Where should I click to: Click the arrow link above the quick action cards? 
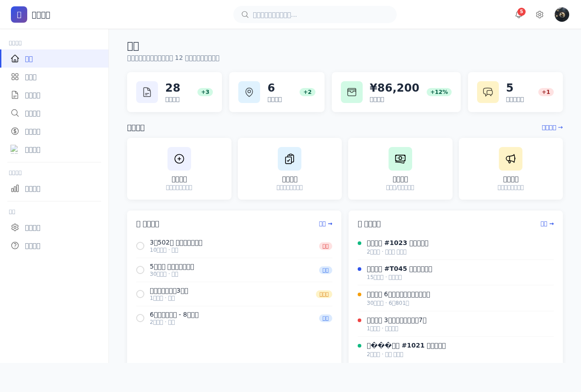coord(552,127)
